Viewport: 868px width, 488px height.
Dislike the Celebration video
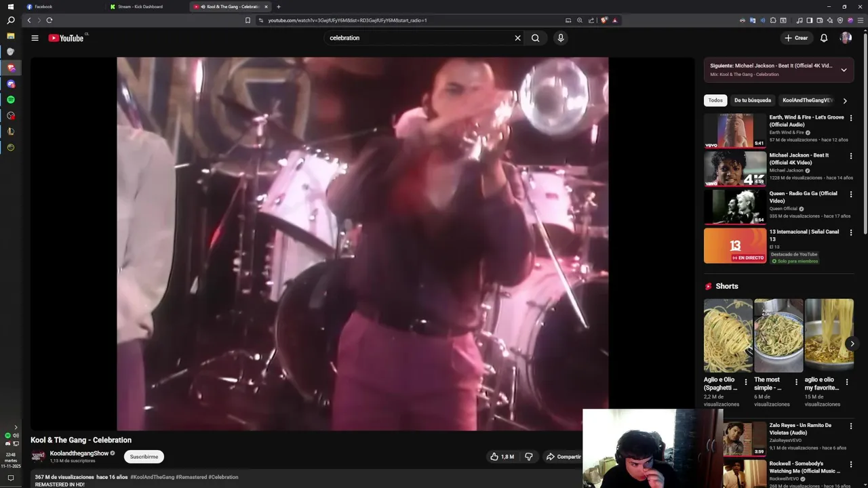(529, 457)
